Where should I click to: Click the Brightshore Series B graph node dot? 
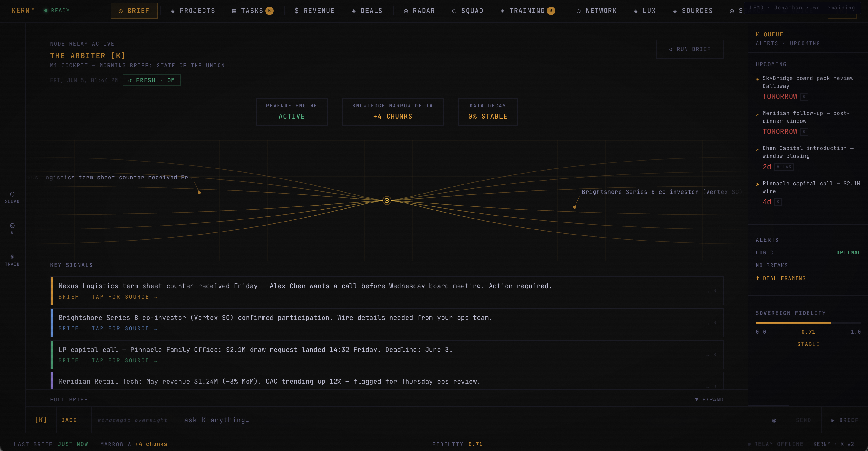575,207
